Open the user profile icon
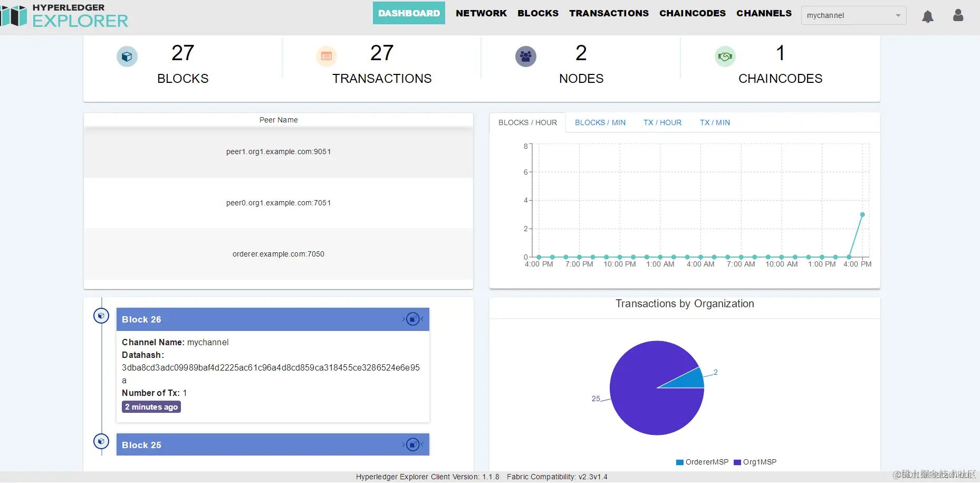The height and width of the screenshot is (483, 980). point(958,16)
